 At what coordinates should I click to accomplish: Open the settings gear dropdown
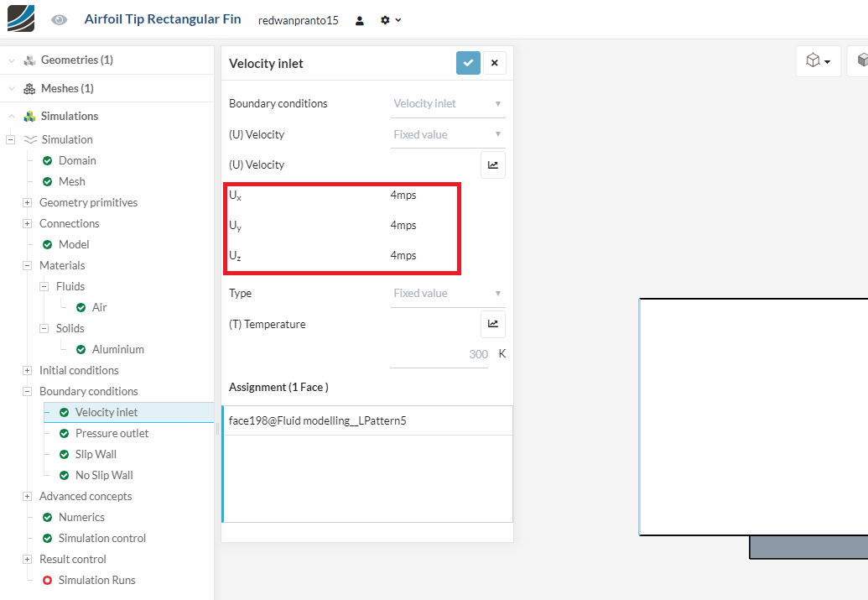click(390, 20)
